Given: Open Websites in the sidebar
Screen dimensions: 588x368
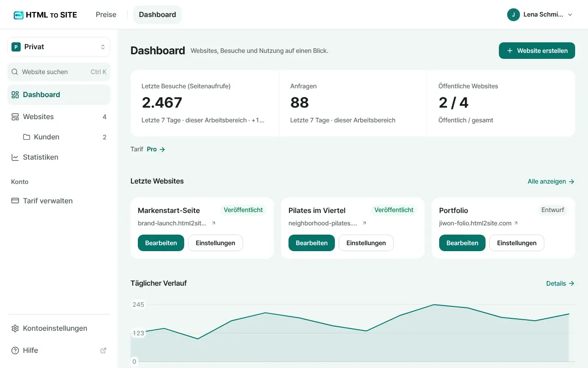Looking at the screenshot, I should pos(59,117).
